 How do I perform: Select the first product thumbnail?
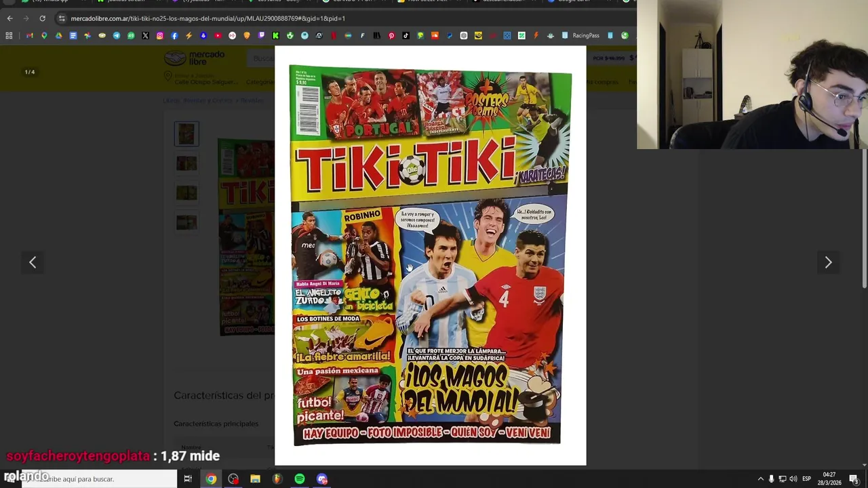click(186, 134)
